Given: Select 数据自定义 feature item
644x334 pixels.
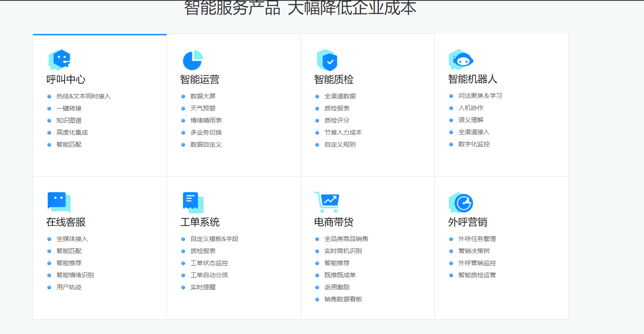Looking at the screenshot, I should point(206,144).
